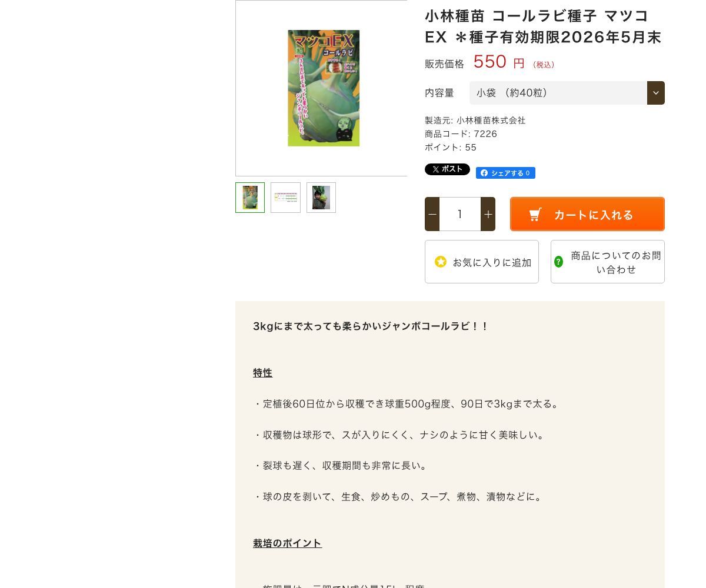706x588 pixels.
Task: Click the main マツコEX product image
Action: [x=323, y=88]
